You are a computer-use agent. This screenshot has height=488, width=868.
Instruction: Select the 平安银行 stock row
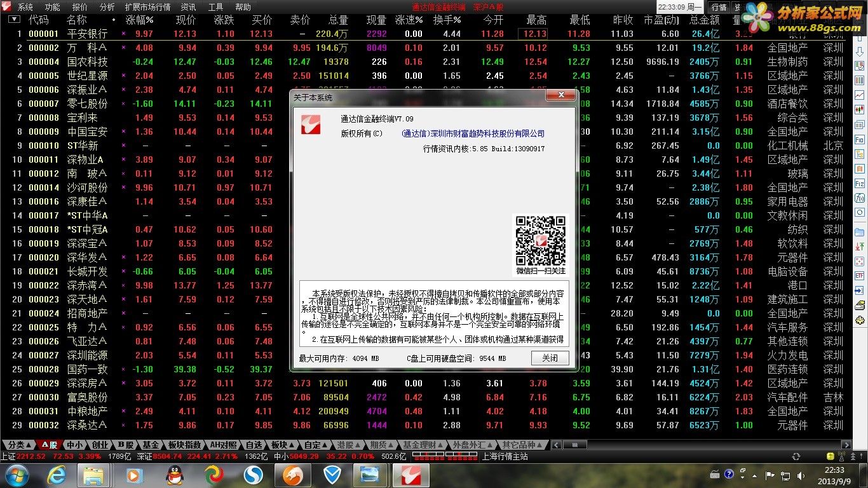tap(426, 34)
